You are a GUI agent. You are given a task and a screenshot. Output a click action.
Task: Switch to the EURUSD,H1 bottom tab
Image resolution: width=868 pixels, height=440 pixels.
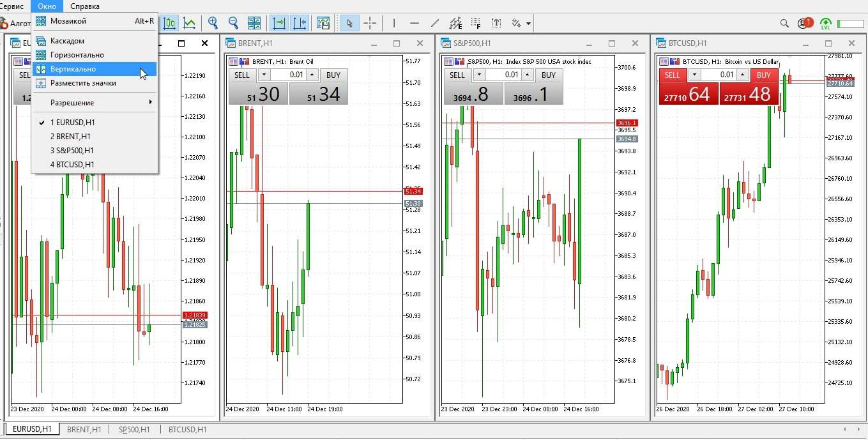[32, 430]
